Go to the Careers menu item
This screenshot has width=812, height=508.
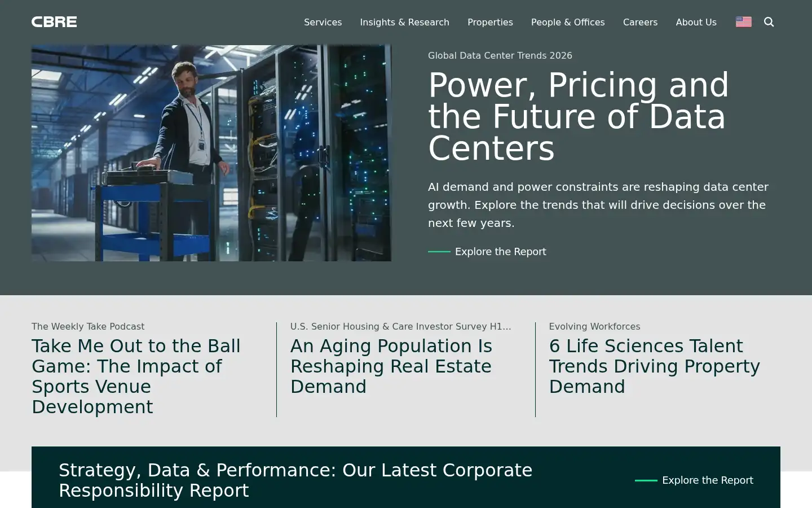640,22
